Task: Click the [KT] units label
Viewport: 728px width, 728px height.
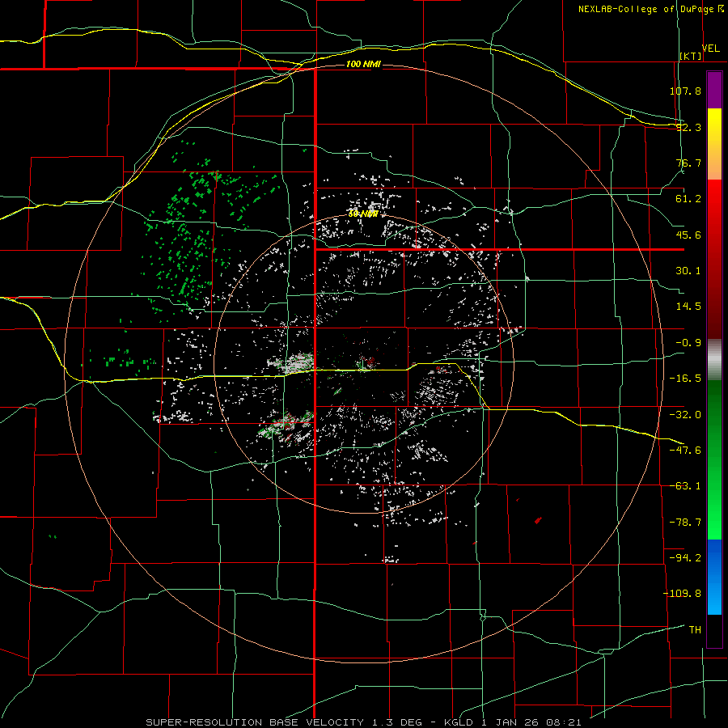Action: tap(691, 56)
